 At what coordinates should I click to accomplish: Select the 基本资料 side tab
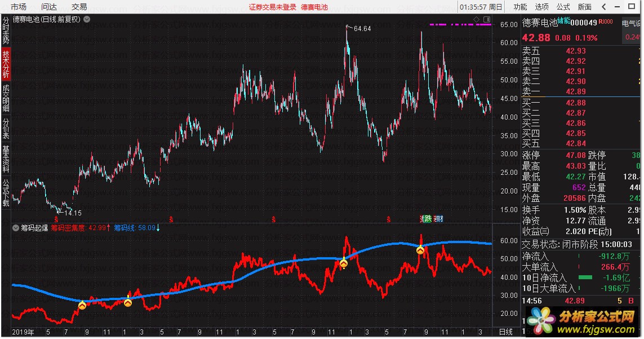pos(6,159)
